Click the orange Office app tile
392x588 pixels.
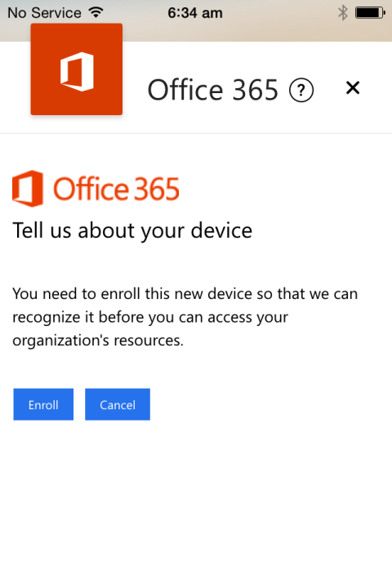pos(77,69)
